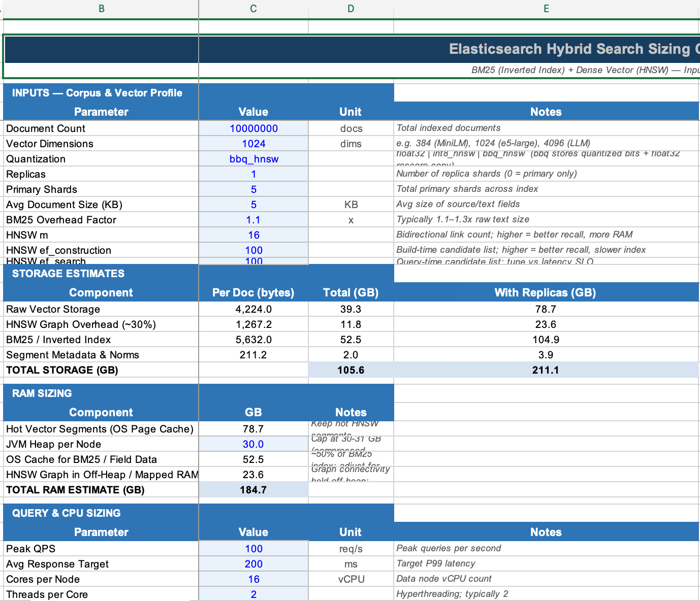The width and height of the screenshot is (700, 601).
Task: Select the Raw Vector Storage per-doc value 4,224.0
Action: [x=253, y=309]
